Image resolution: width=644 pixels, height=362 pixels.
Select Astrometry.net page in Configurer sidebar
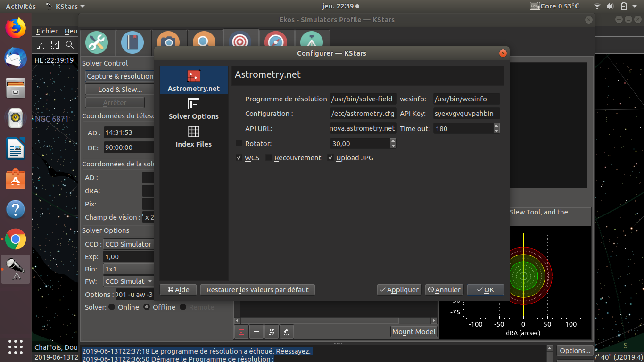tap(194, 80)
